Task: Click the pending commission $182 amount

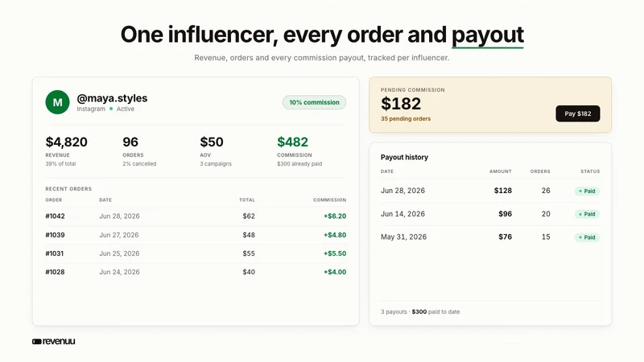Action: 401,104
